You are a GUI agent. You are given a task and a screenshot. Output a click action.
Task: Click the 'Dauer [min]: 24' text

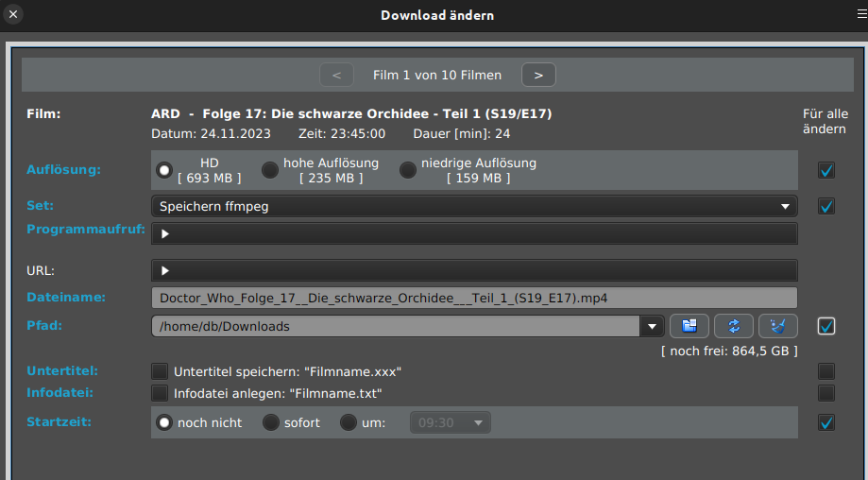(x=462, y=133)
